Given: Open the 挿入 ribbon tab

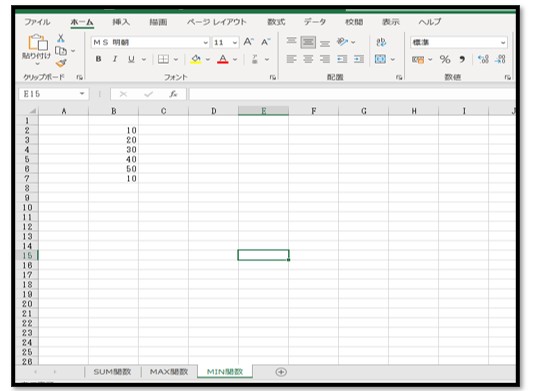Looking at the screenshot, I should (x=121, y=22).
